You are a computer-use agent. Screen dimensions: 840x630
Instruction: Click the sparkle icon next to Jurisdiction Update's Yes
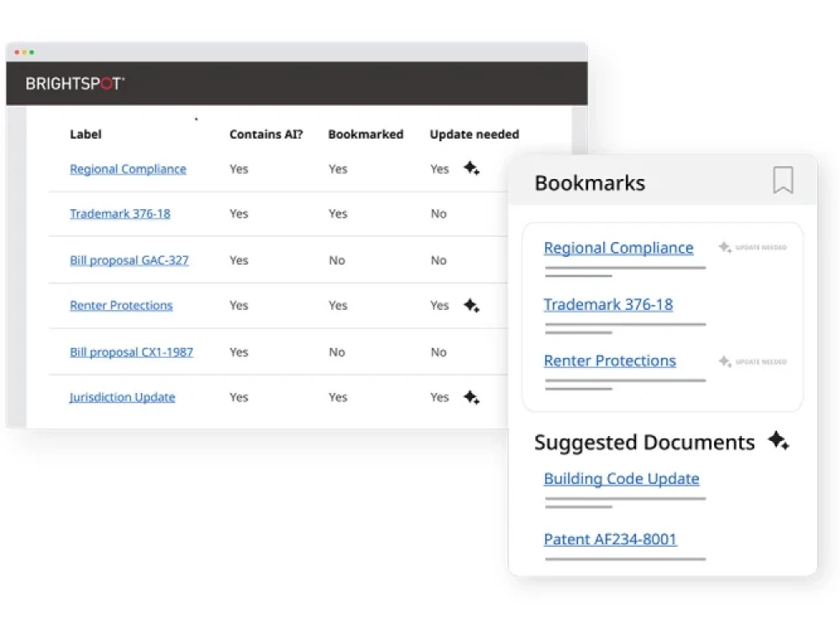[x=471, y=396]
